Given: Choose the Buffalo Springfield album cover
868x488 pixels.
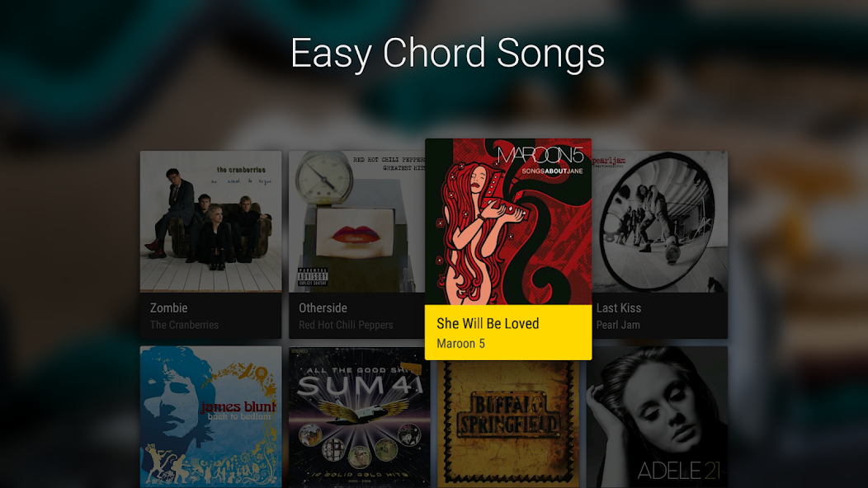Looking at the screenshot, I should 508,424.
